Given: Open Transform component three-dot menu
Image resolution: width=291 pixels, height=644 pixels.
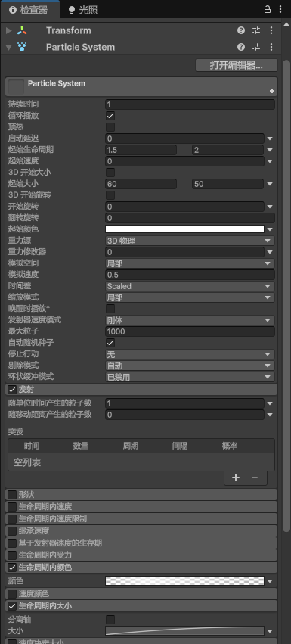Looking at the screenshot, I should 271,30.
